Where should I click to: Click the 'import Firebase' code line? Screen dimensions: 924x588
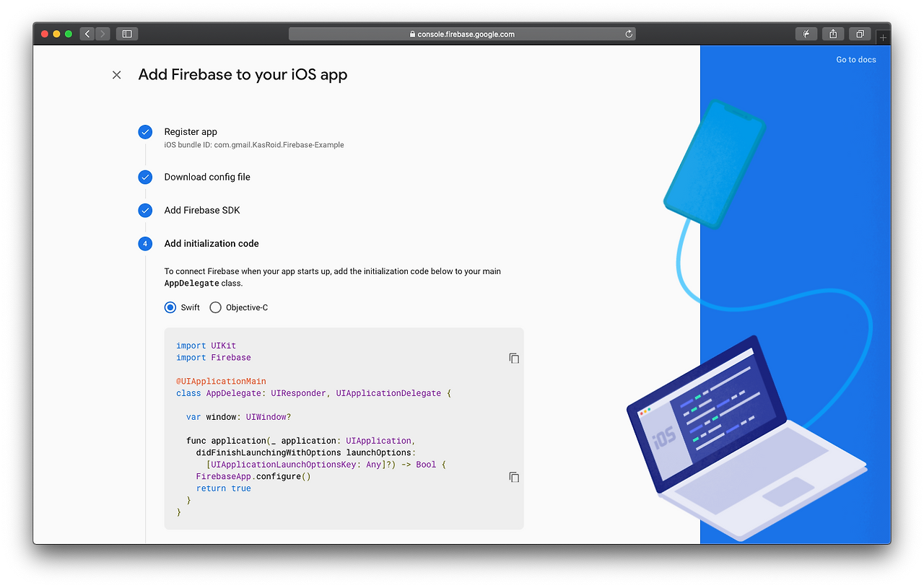coord(214,358)
